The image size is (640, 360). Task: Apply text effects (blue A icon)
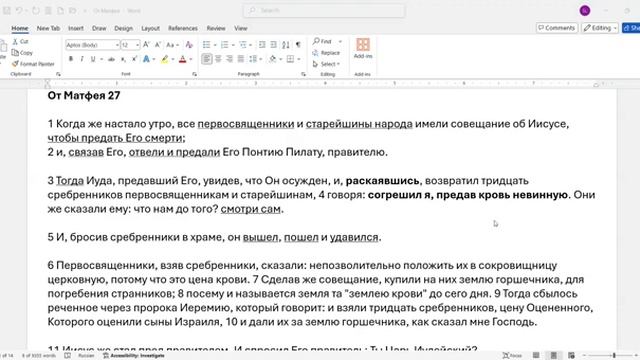146,59
